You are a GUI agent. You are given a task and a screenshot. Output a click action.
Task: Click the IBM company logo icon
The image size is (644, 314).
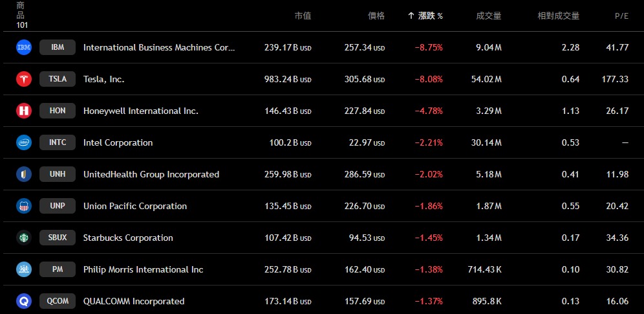click(24, 47)
